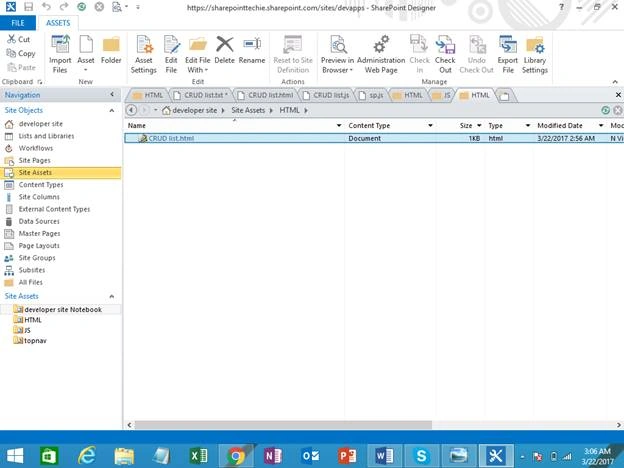Open Internet Explorer from the taskbar
624x468 pixels.
[x=86, y=455]
